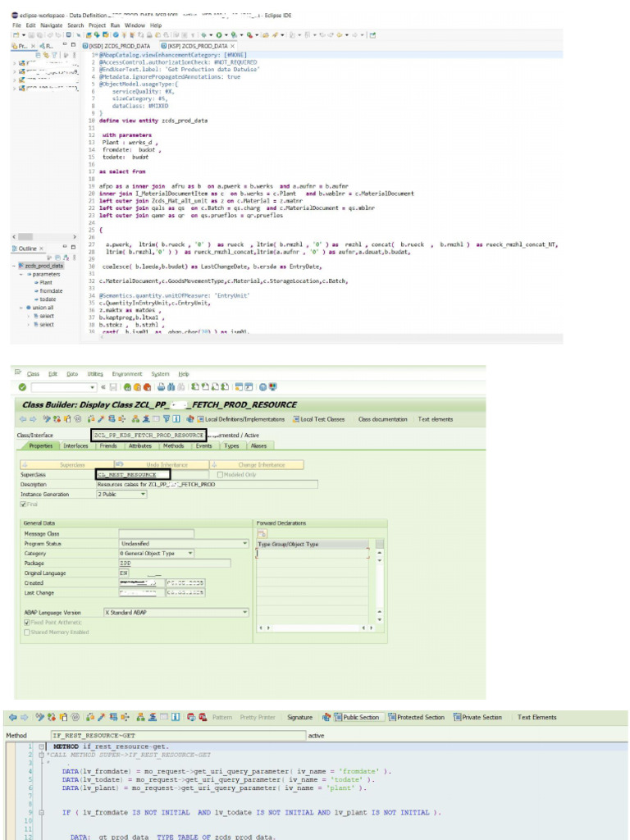Click the SAP Help icon beside Customize Layout

point(263,387)
